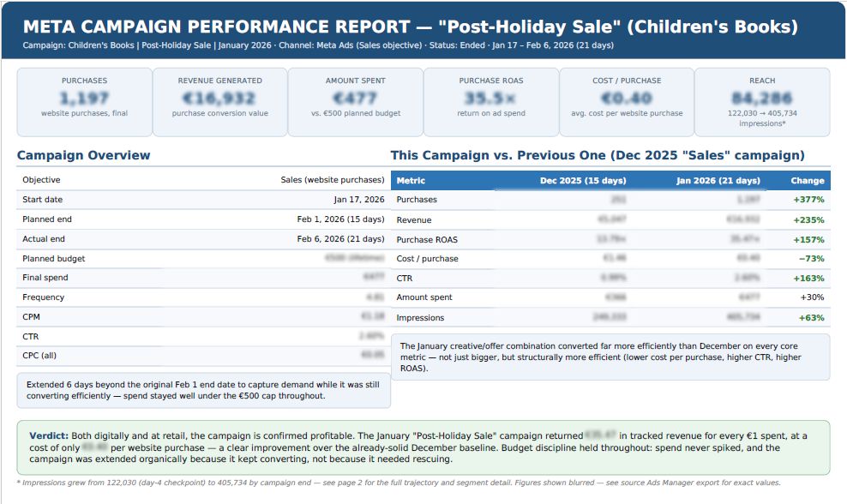Image resolution: width=847 pixels, height=504 pixels.
Task: Select "purchase conversion value" subtext
Action: [219, 113]
